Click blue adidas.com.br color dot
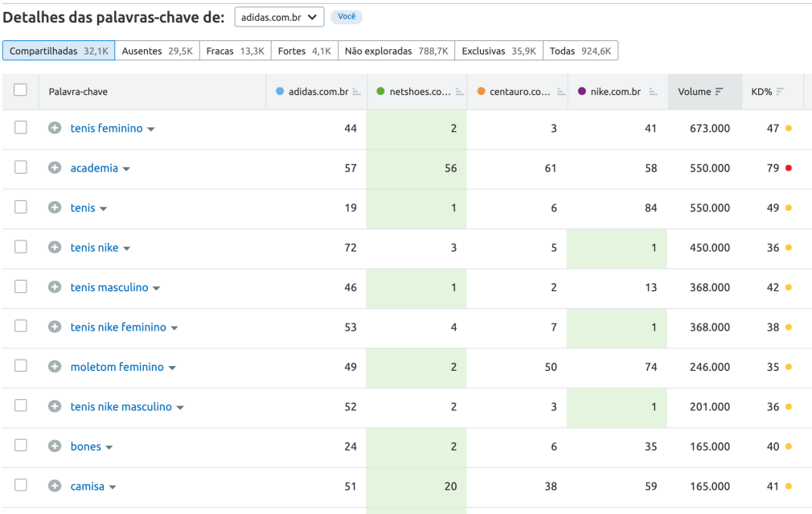 point(280,91)
